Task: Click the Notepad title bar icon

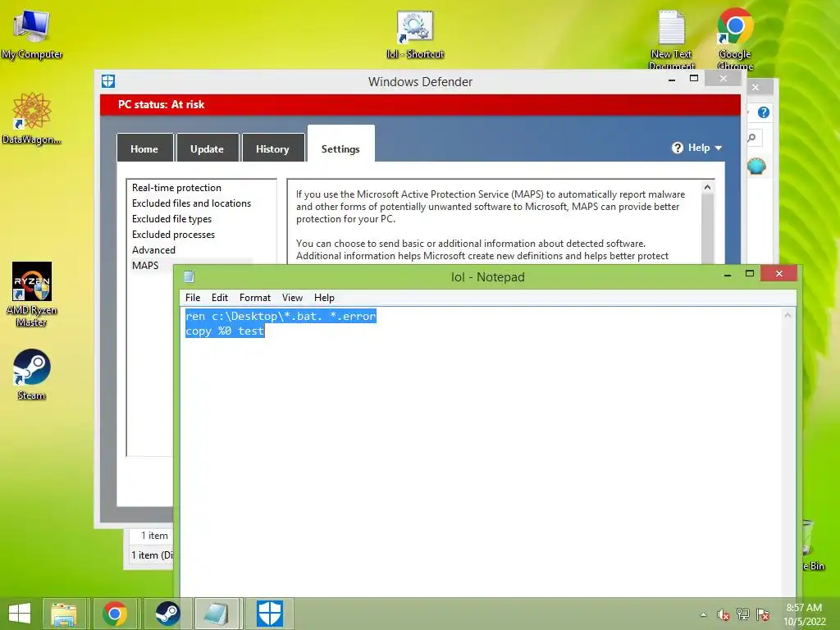Action: (189, 276)
